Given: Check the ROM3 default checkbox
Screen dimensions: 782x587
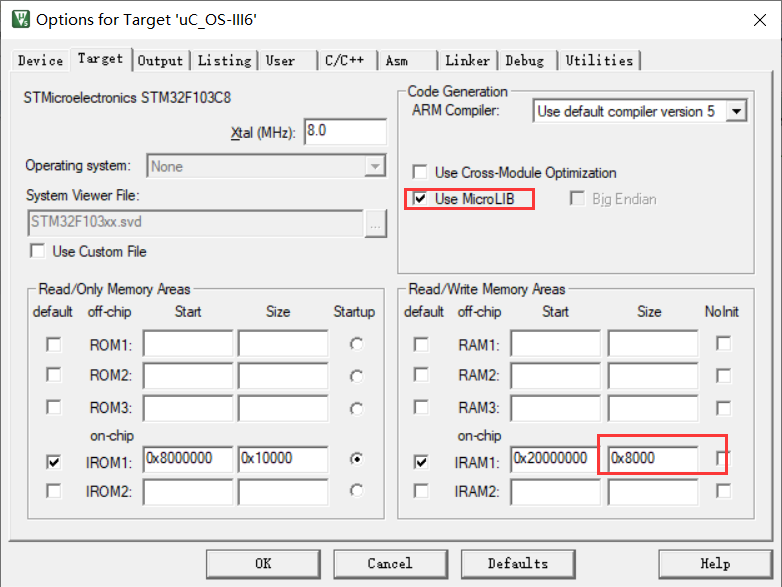Looking at the screenshot, I should coord(53,407).
